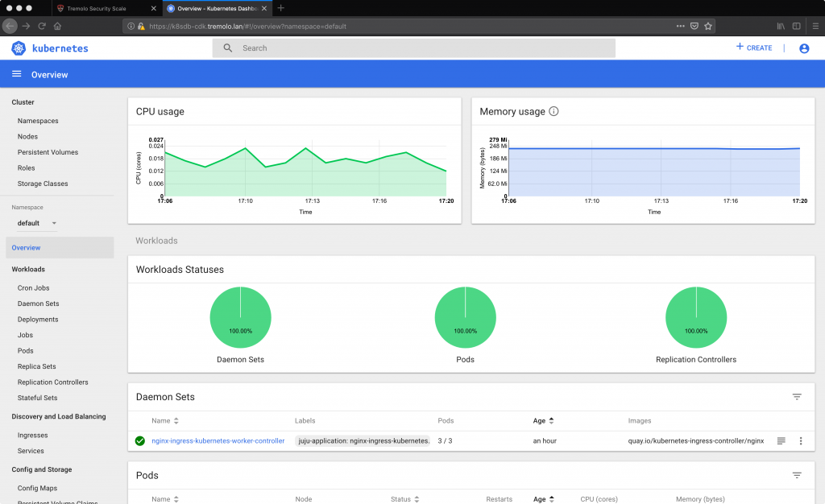
Task: Go to Deployments
Action: 38,320
